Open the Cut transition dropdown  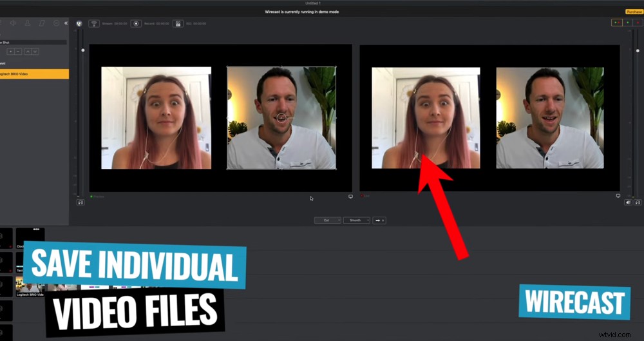[x=328, y=220]
